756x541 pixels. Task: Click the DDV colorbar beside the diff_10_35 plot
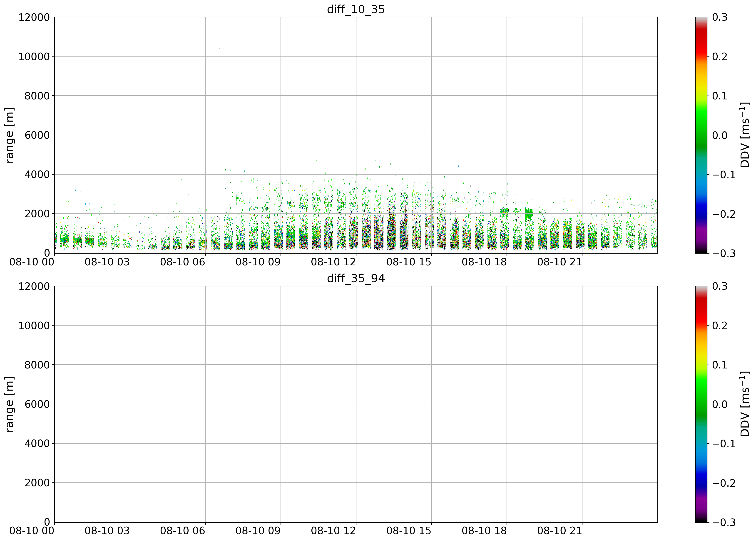pyautogui.click(x=701, y=135)
